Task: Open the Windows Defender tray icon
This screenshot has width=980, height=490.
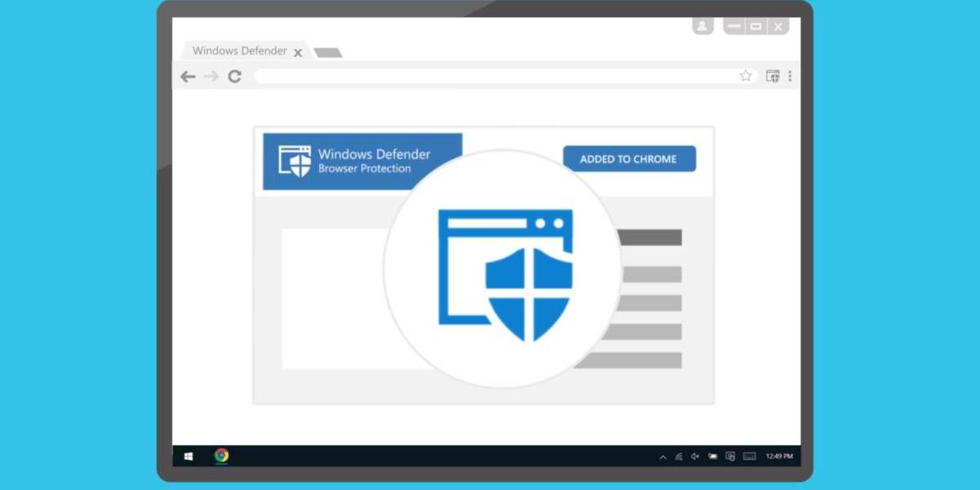Action: click(730, 457)
